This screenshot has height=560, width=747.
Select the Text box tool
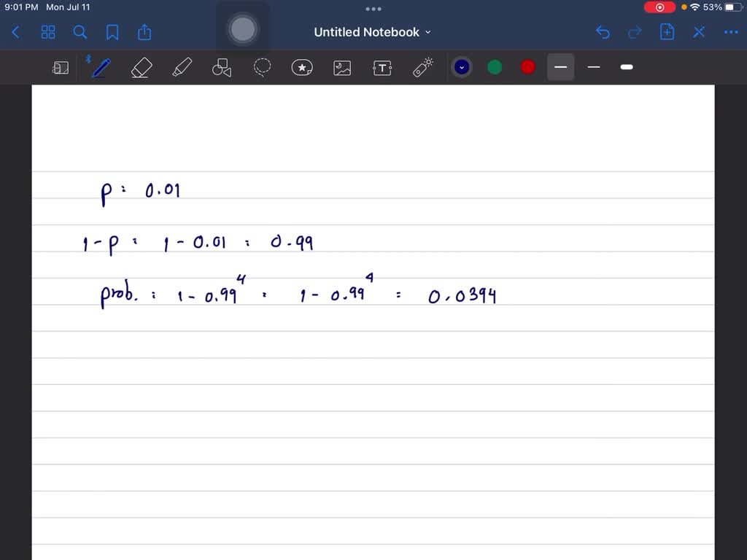(382, 68)
